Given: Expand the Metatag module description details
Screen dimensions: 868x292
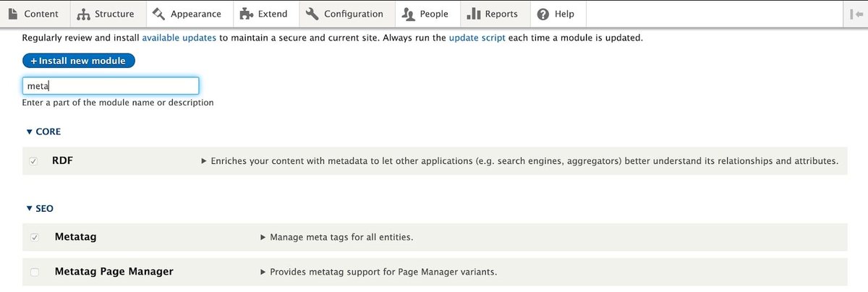Looking at the screenshot, I should (x=263, y=237).
